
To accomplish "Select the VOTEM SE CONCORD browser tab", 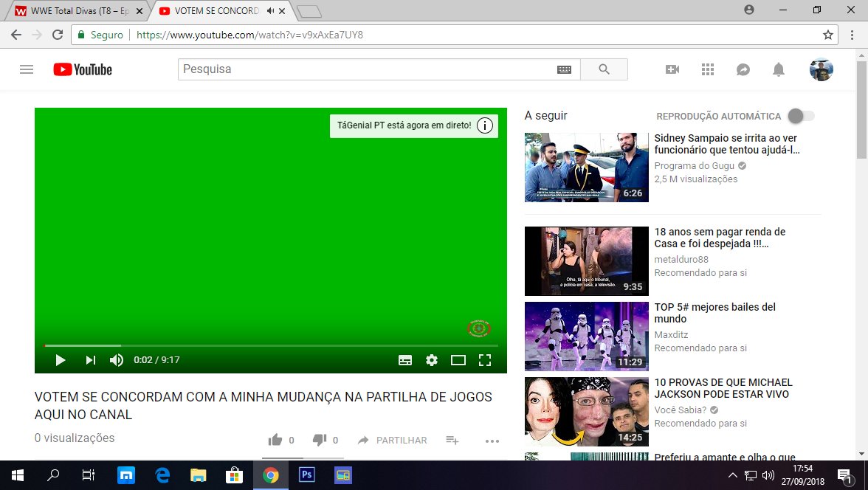I will point(216,10).
